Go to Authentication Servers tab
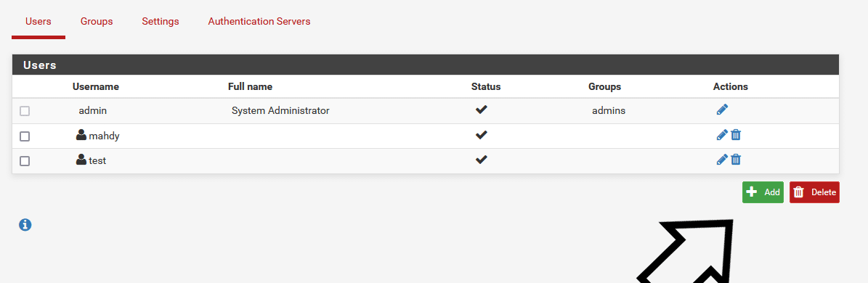The width and height of the screenshot is (868, 283). point(259,22)
